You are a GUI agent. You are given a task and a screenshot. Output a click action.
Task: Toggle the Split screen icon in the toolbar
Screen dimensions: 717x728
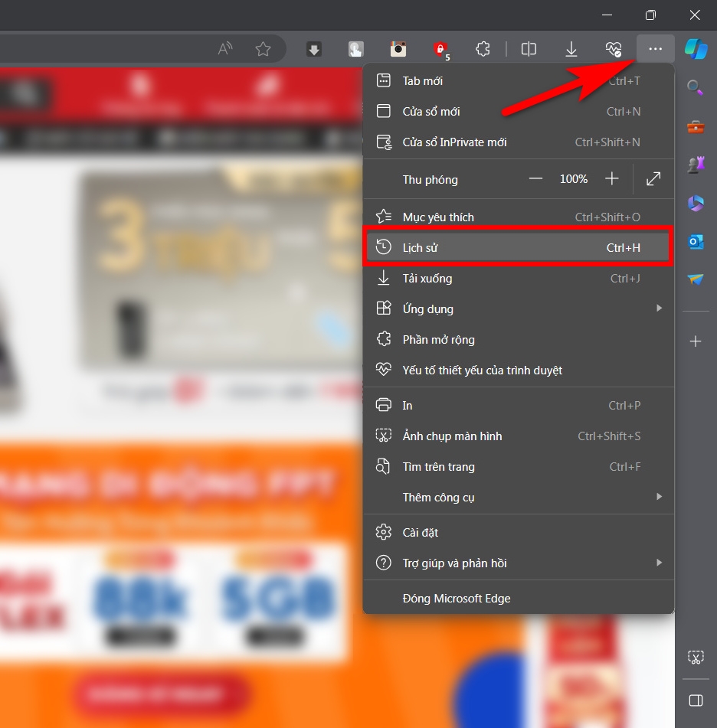[x=529, y=49]
